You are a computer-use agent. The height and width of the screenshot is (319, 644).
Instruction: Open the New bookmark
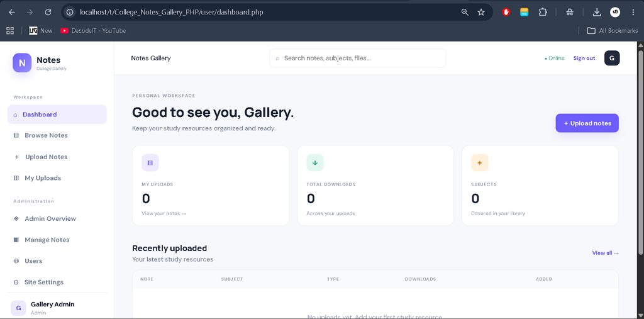coord(41,30)
